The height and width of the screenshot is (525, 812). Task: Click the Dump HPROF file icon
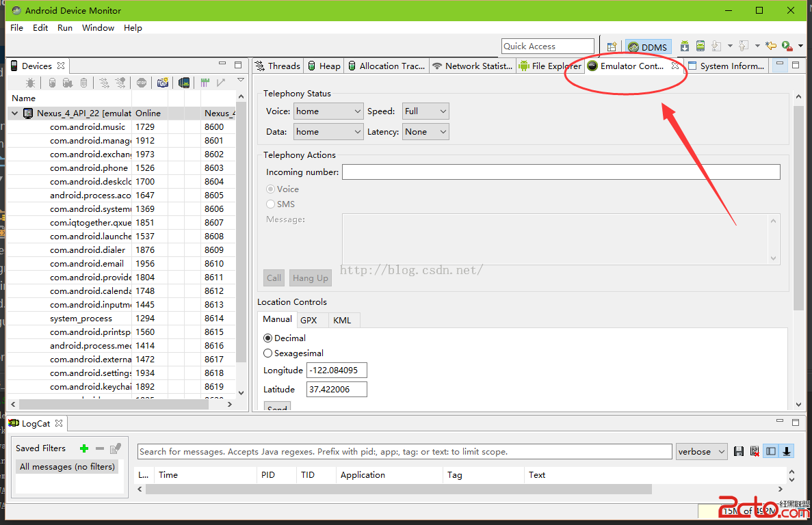[x=68, y=83]
